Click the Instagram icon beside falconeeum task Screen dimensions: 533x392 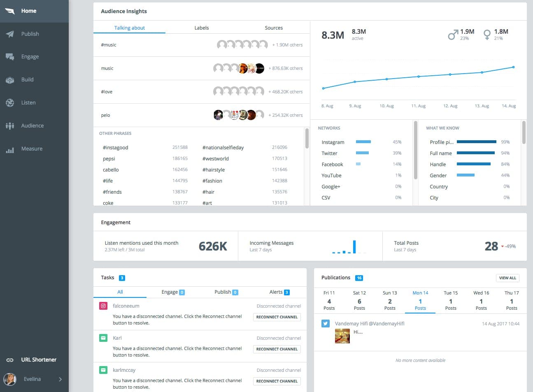pos(103,306)
